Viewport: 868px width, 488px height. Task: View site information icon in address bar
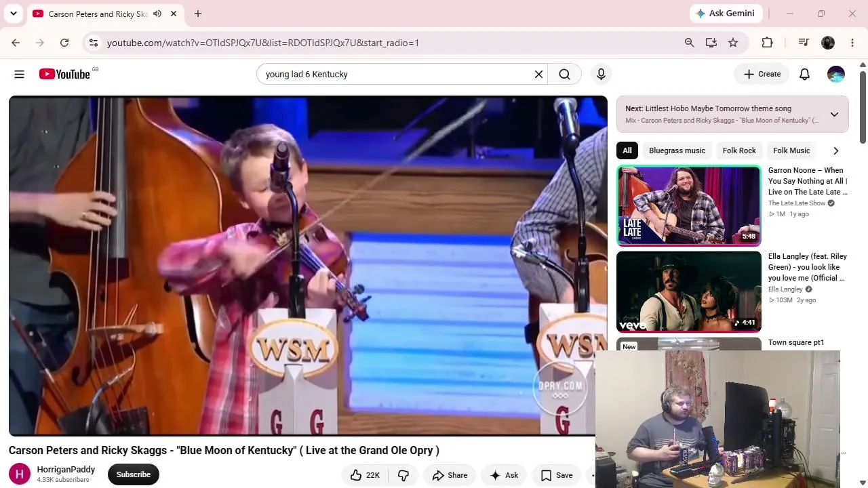click(93, 43)
